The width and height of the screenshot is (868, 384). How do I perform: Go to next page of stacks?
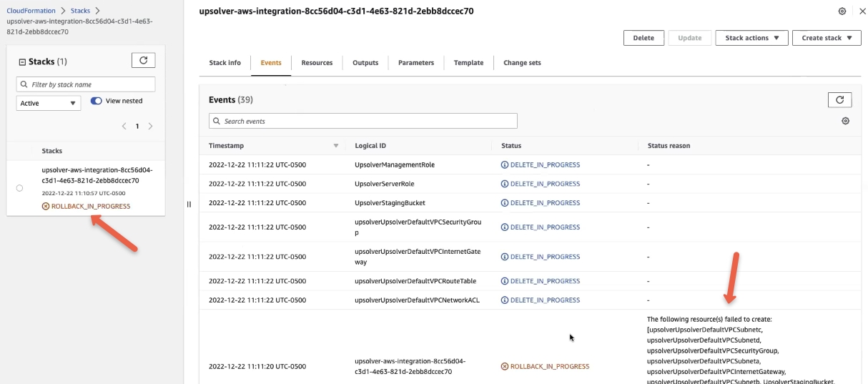pos(150,127)
